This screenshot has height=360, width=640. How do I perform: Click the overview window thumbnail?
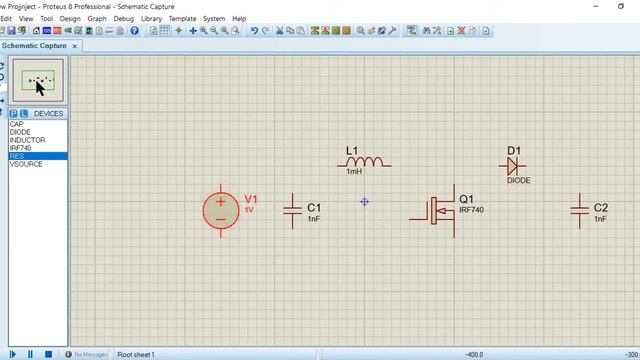click(38, 80)
